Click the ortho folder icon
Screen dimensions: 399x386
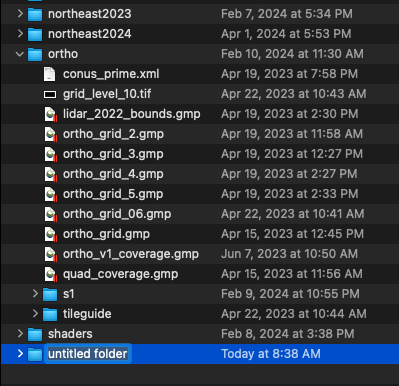[x=35, y=54]
